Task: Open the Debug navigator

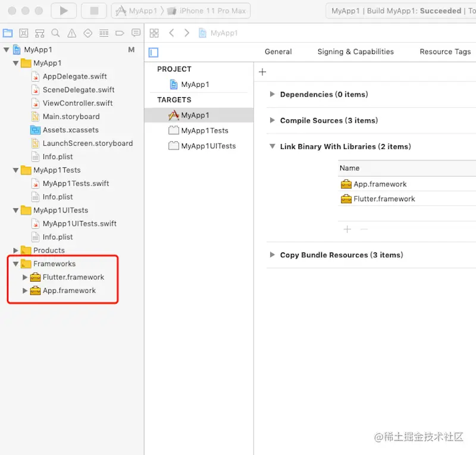Action: pos(104,33)
